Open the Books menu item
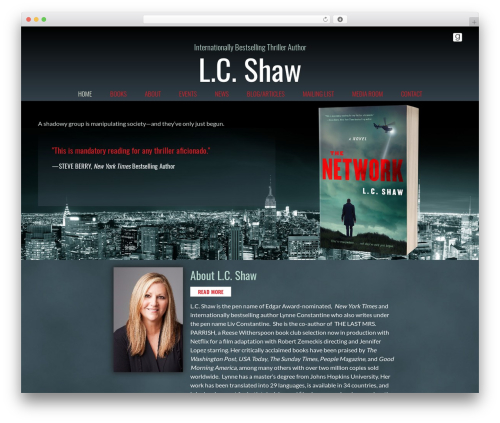 pos(118,94)
